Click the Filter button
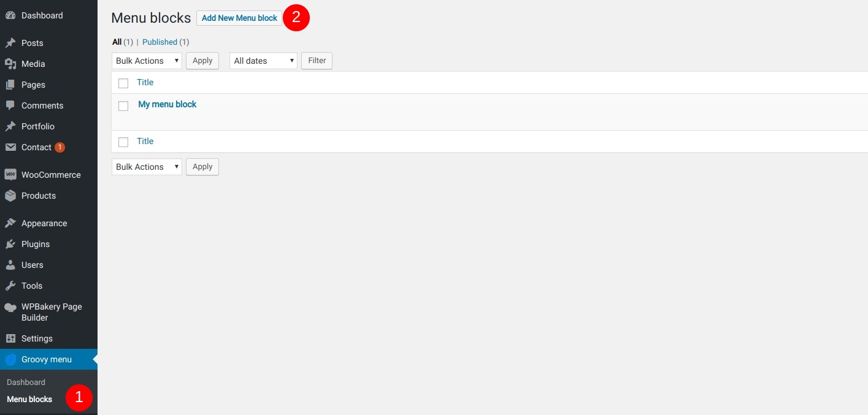868x415 pixels. 317,61
